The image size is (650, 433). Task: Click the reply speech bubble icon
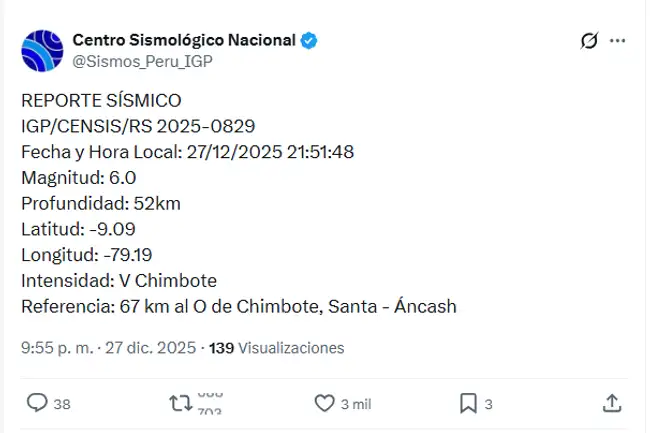(37, 403)
